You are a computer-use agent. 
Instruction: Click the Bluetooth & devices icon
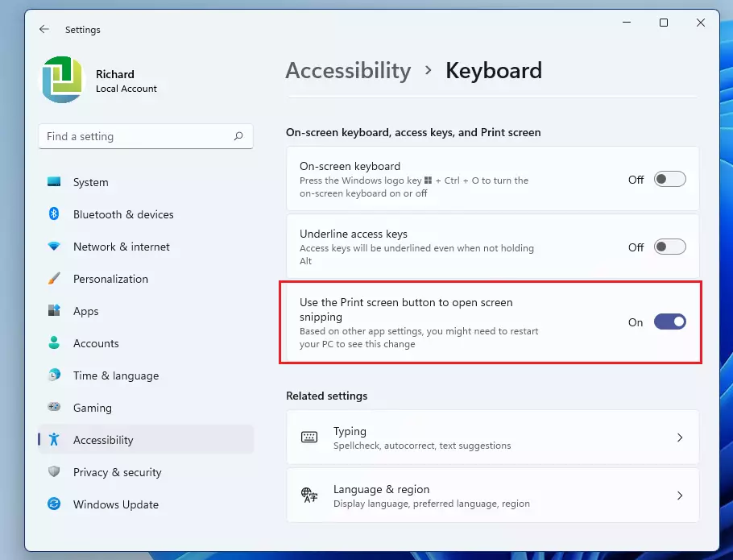point(54,214)
